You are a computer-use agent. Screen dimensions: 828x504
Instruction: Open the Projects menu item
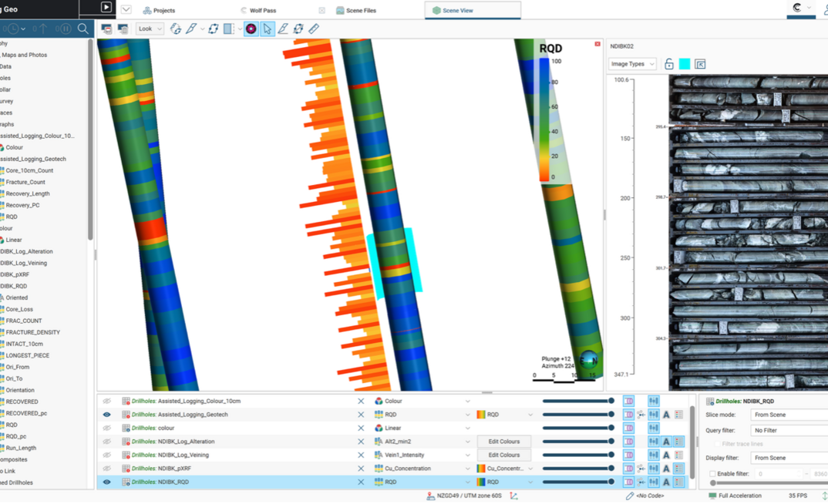[160, 10]
